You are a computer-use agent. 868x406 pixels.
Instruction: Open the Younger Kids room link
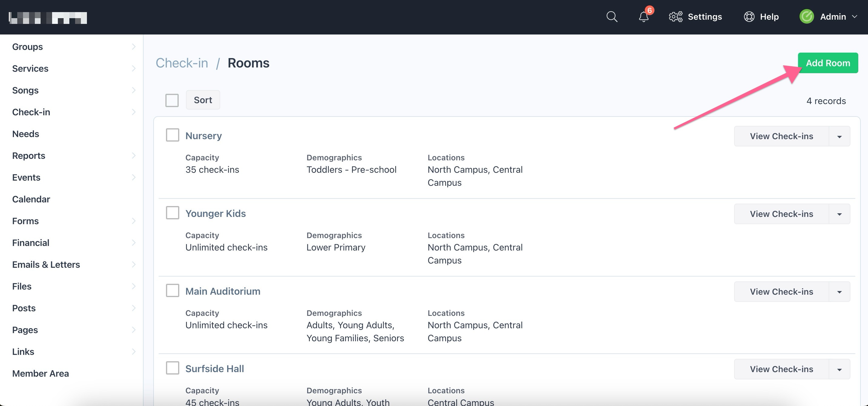[216, 213]
